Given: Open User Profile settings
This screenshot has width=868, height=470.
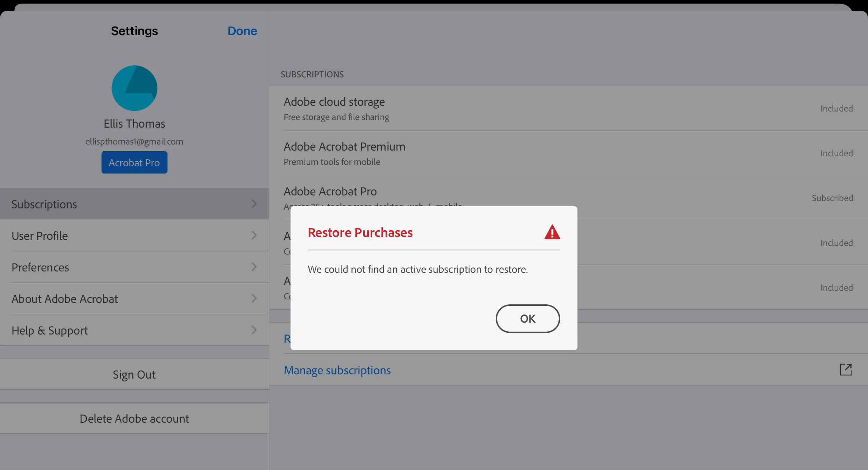Looking at the screenshot, I should point(40,236).
